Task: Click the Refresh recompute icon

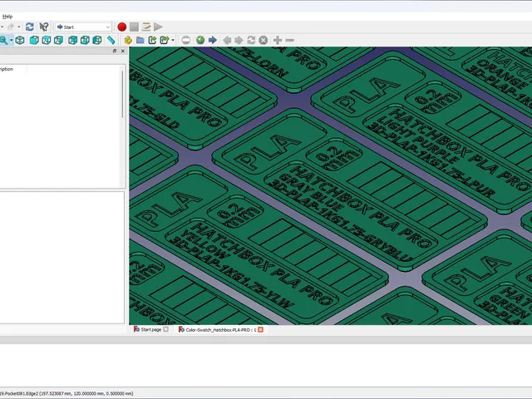Action: point(30,27)
